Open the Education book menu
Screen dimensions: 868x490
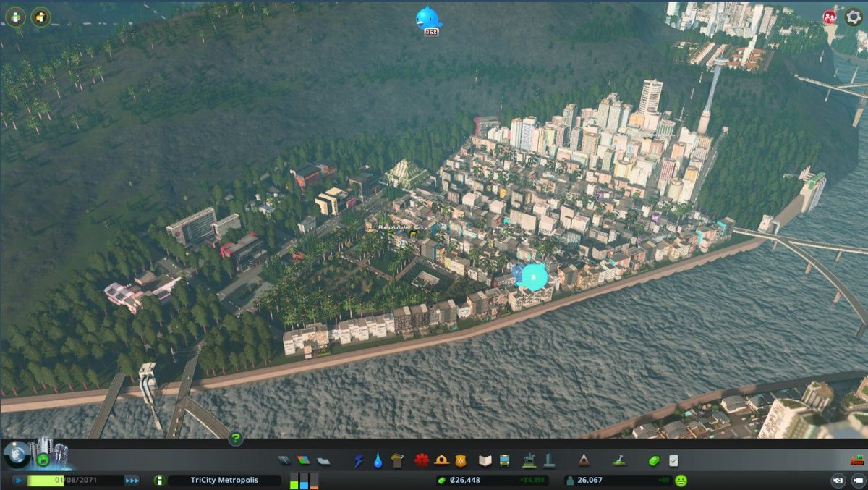tap(485, 461)
